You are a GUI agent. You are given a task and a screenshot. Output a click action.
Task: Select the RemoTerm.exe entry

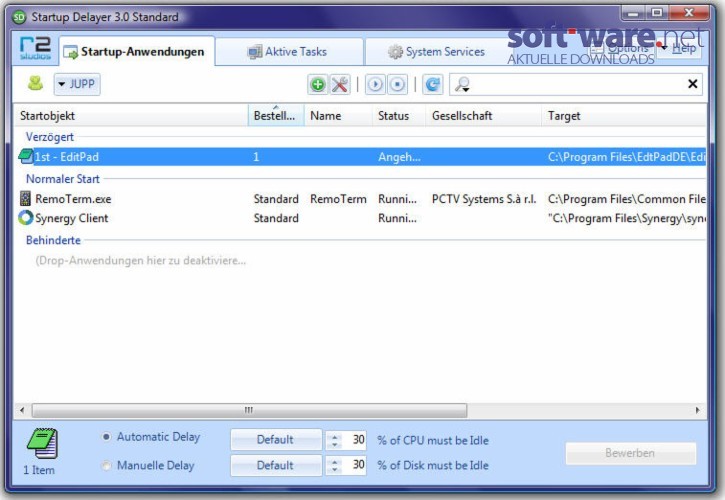pos(361,199)
